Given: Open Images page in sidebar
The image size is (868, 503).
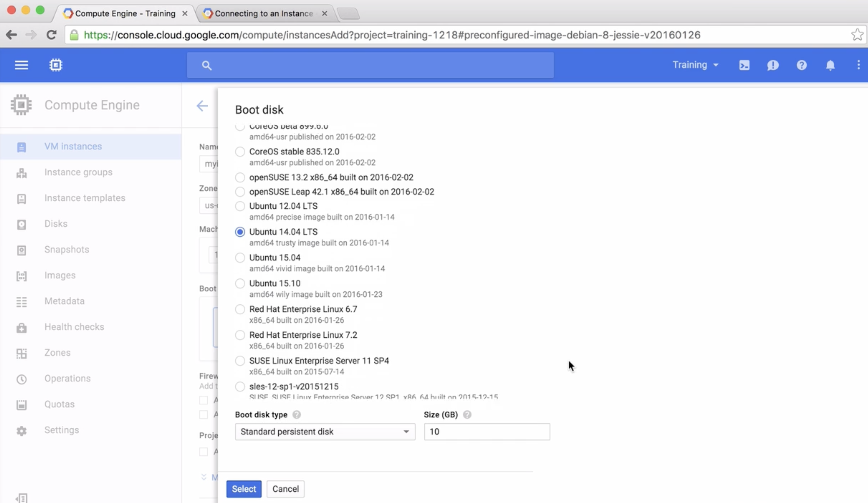Looking at the screenshot, I should [91, 275].
